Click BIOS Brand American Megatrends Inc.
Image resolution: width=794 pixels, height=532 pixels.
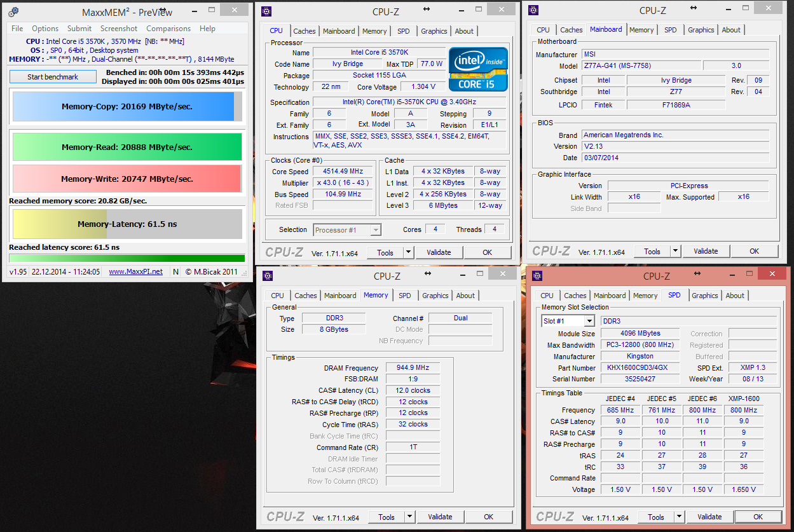(x=675, y=135)
